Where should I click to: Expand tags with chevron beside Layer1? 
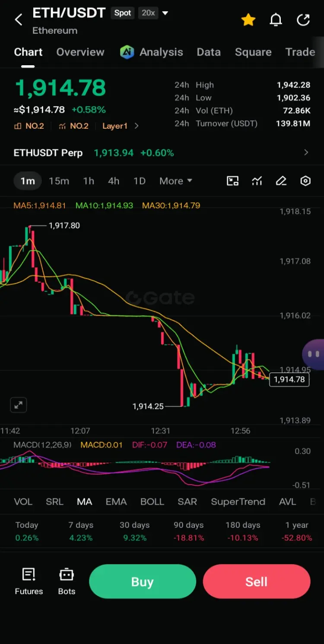point(137,126)
